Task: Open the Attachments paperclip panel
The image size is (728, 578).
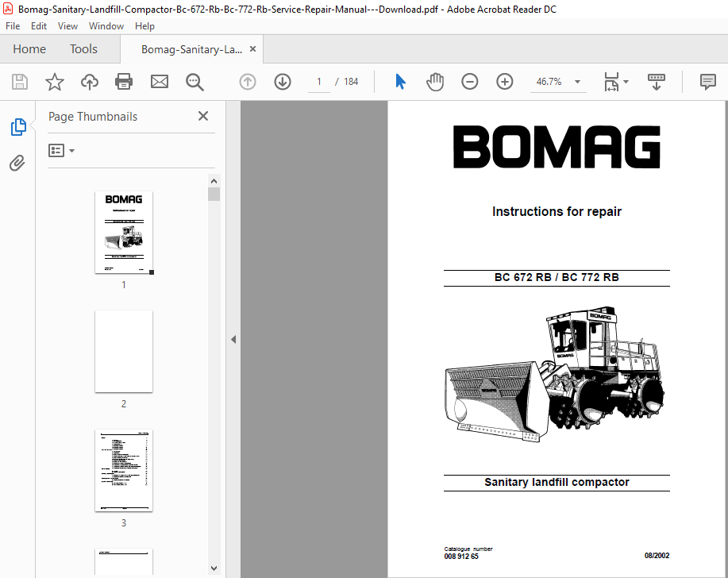Action: [x=17, y=163]
